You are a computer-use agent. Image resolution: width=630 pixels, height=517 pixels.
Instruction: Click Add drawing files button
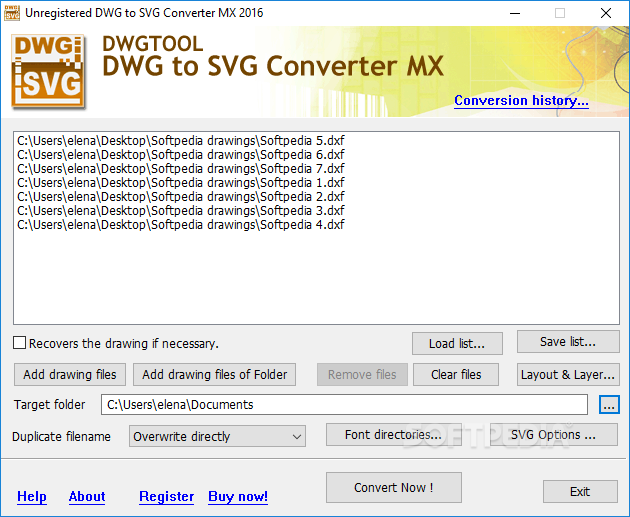(x=70, y=374)
